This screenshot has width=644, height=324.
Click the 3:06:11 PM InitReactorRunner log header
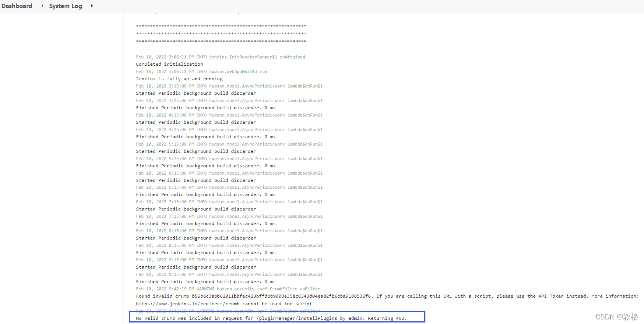coord(221,57)
